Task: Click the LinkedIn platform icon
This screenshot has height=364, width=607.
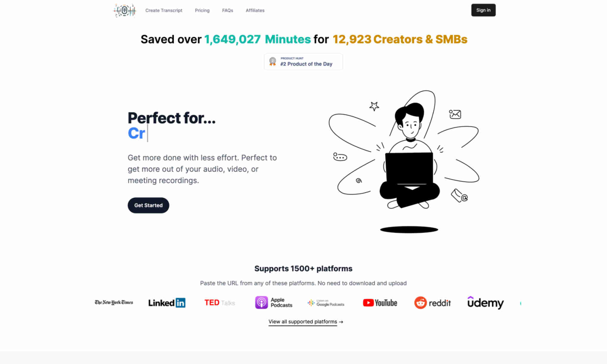Action: pos(167,302)
